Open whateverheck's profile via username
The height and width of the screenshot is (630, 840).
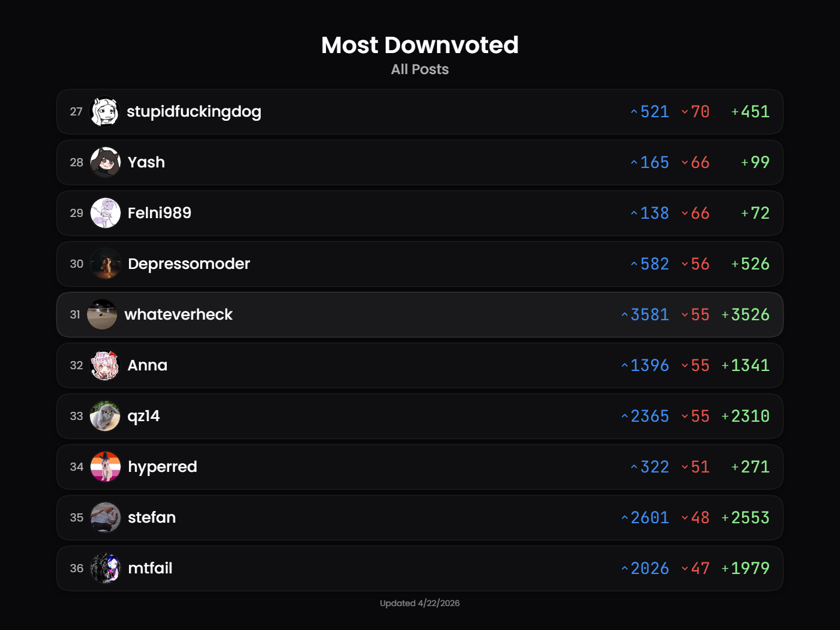178,314
